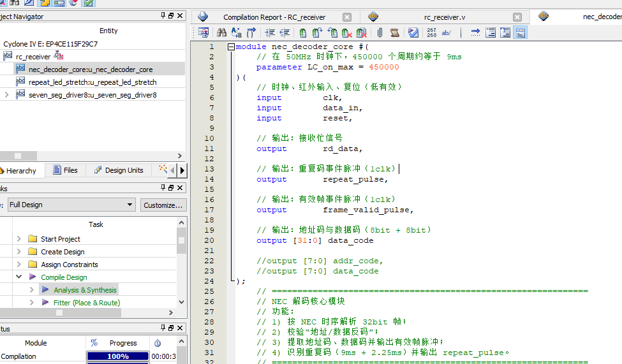Collapse the module code fold at line 1
Screen dimensions: 622x364
click(x=231, y=47)
